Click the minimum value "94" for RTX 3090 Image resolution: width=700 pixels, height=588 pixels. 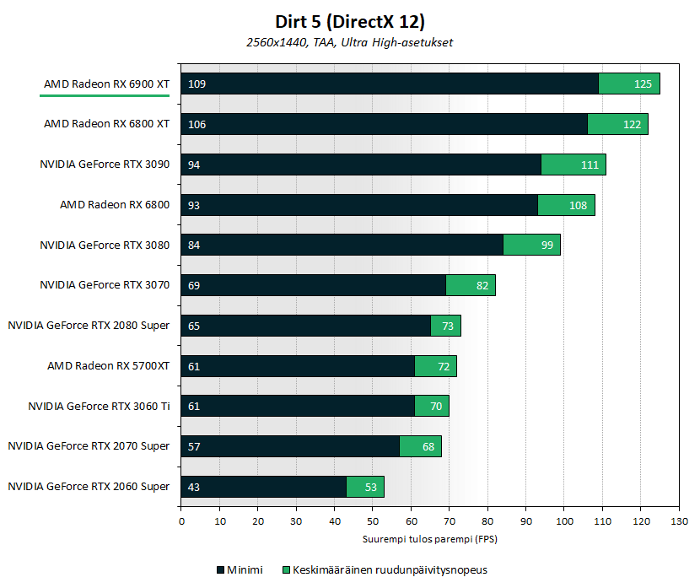click(x=194, y=165)
